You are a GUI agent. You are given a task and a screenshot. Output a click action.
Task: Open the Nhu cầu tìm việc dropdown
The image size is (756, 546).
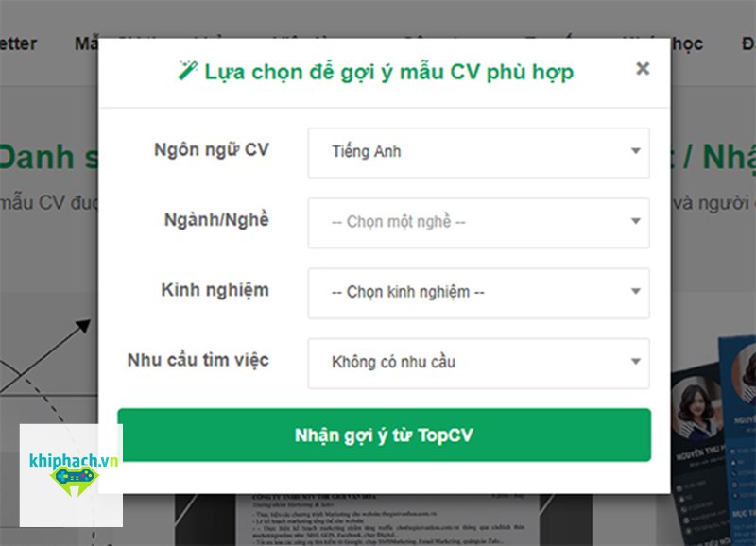[479, 364]
